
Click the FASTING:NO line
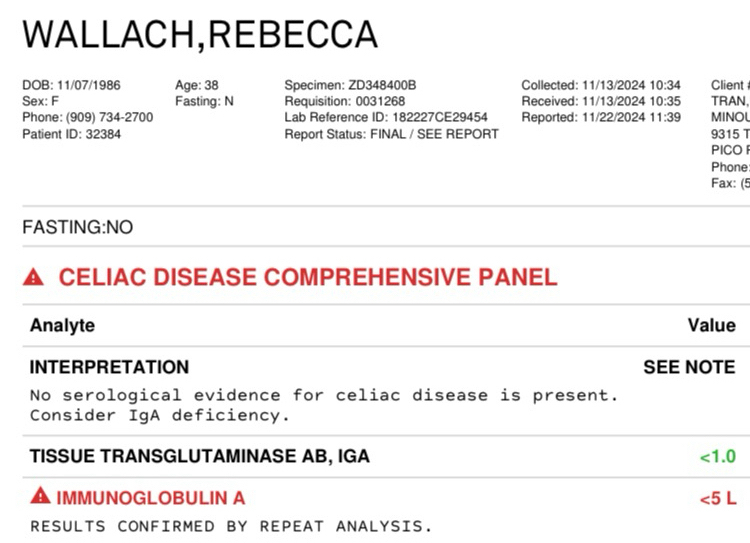[x=77, y=227]
